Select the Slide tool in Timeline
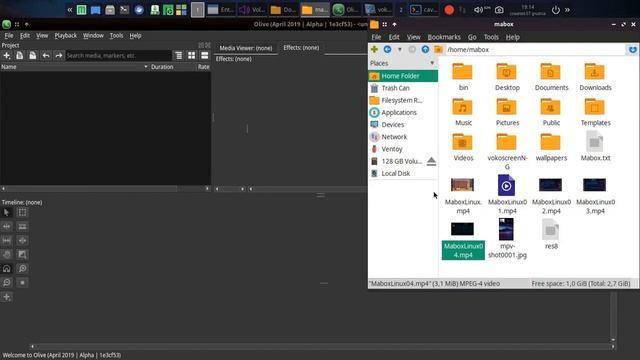The width and height of the screenshot is (640, 360). [x=22, y=240]
